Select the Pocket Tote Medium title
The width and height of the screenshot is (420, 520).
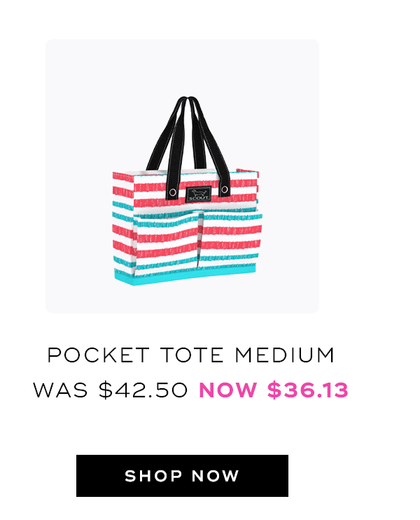(191, 355)
